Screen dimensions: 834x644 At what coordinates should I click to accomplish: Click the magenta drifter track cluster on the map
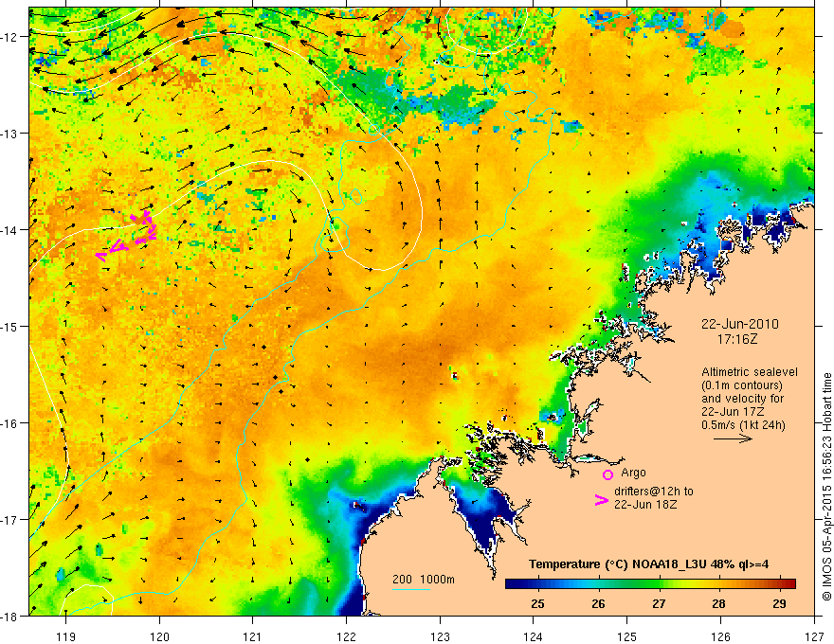click(x=127, y=237)
